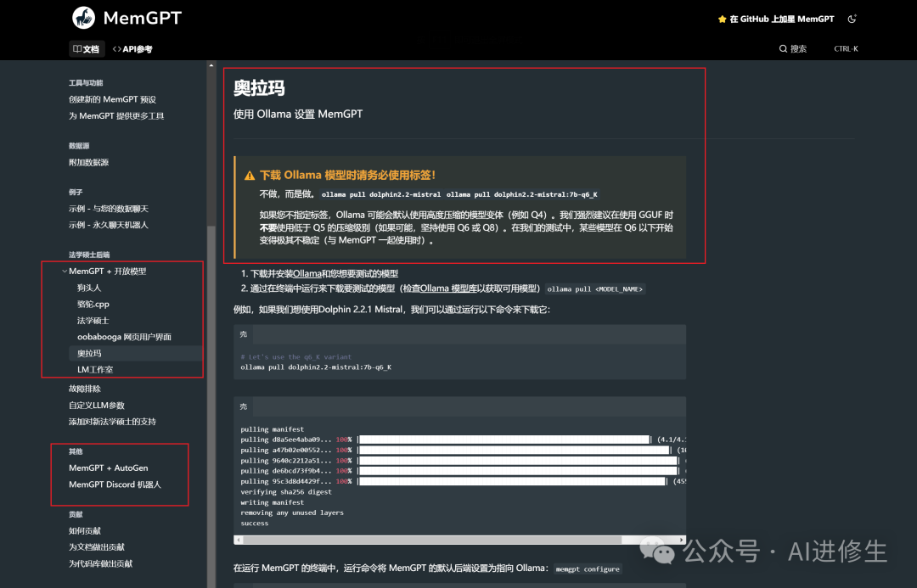The width and height of the screenshot is (917, 588).
Task: Click the MemGPT logo icon
Action: tap(83, 18)
